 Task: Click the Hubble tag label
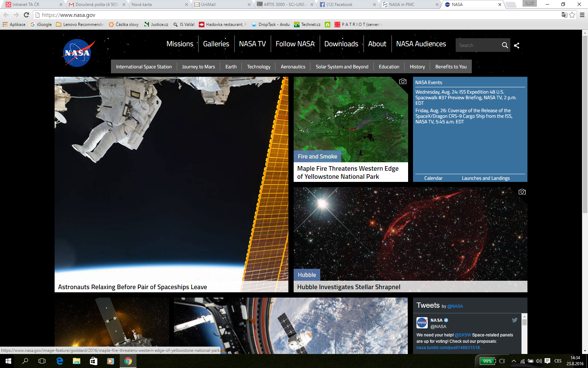307,275
